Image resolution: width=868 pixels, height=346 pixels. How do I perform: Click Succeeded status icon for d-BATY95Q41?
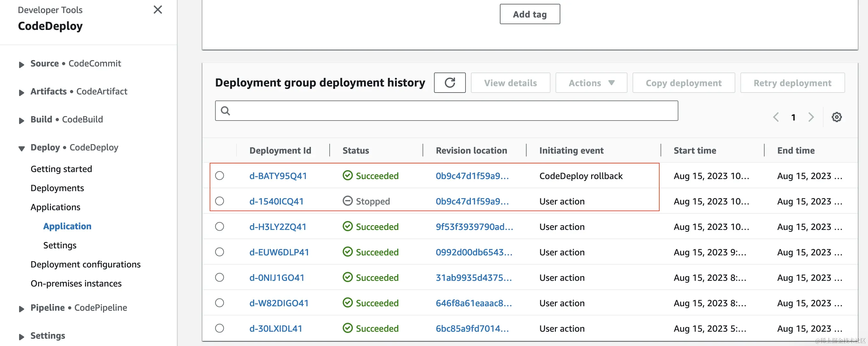(347, 176)
